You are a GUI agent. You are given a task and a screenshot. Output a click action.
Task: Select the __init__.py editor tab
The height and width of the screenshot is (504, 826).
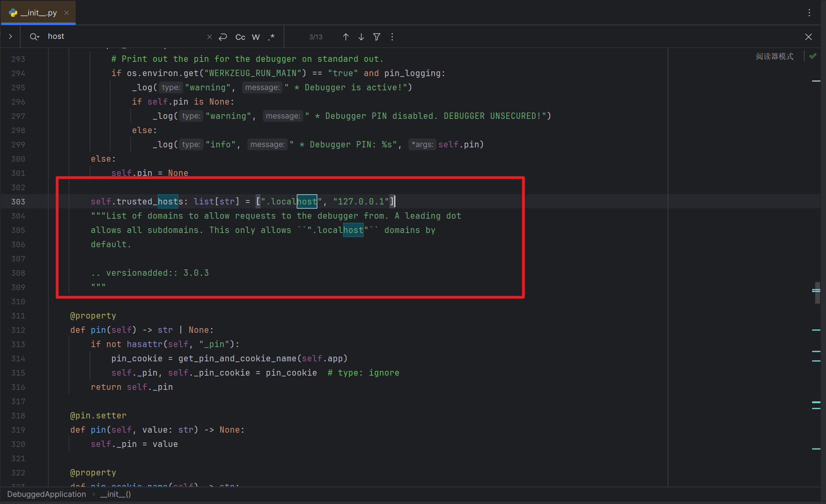[x=38, y=13]
